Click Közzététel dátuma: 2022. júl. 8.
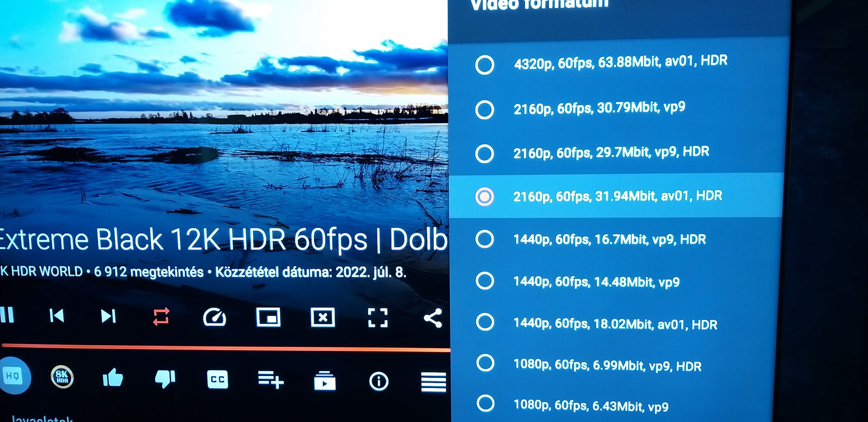The width and height of the screenshot is (868, 422). point(311,272)
